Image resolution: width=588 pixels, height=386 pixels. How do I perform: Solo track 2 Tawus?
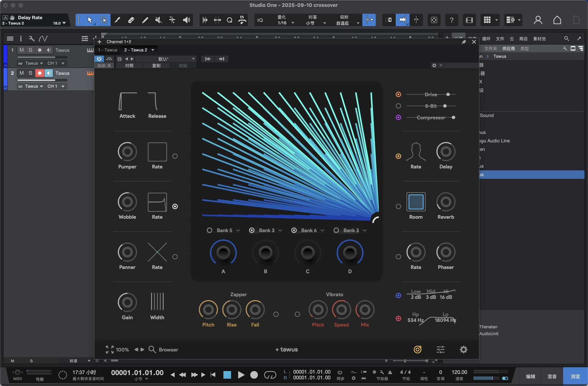[x=30, y=73]
